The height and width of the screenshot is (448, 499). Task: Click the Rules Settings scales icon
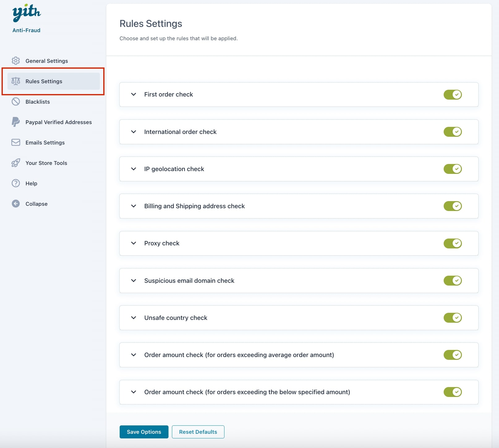16,81
